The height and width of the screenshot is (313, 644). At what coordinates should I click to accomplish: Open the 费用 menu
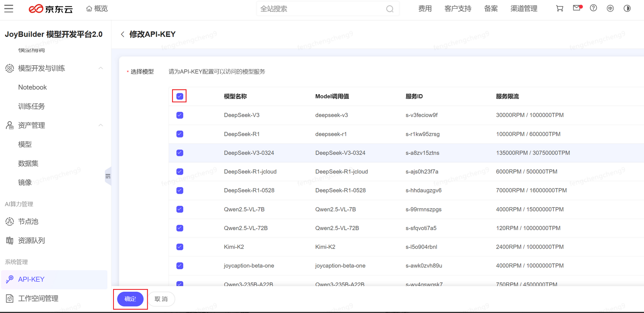pyautogui.click(x=425, y=9)
